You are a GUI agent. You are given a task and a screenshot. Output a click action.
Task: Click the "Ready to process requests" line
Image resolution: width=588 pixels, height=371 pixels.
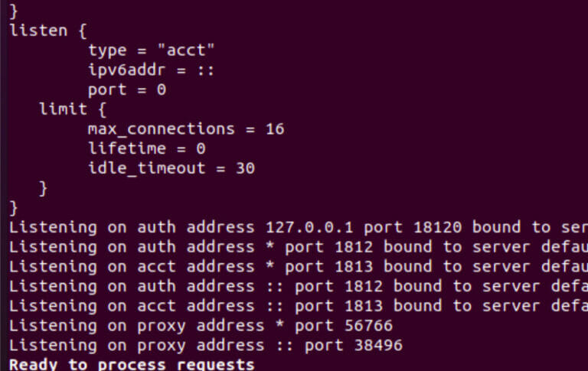[131, 364]
